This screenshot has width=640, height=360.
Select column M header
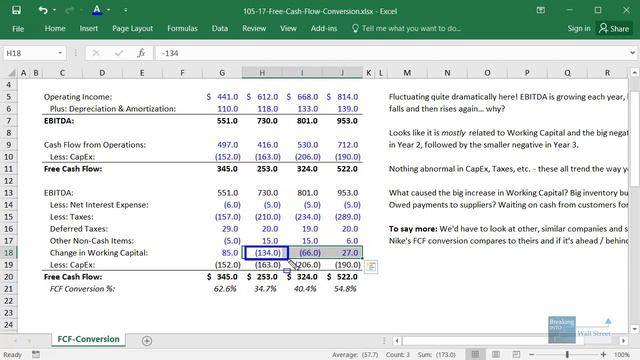coord(407,73)
